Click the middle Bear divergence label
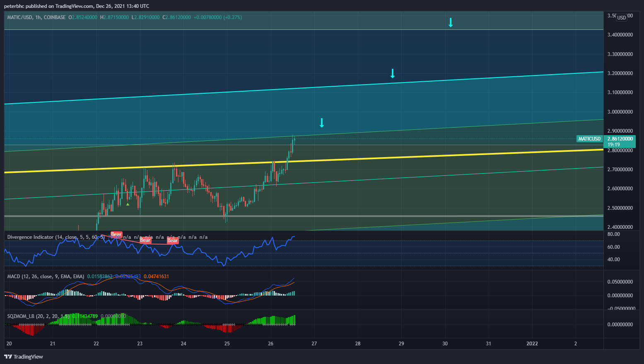This screenshot has width=644, height=364. [x=145, y=240]
